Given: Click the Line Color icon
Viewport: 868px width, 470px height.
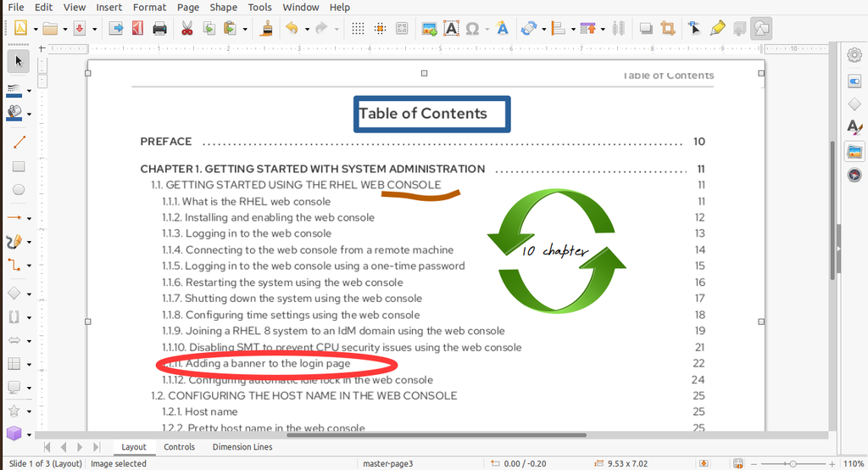Looking at the screenshot, I should 14,91.
